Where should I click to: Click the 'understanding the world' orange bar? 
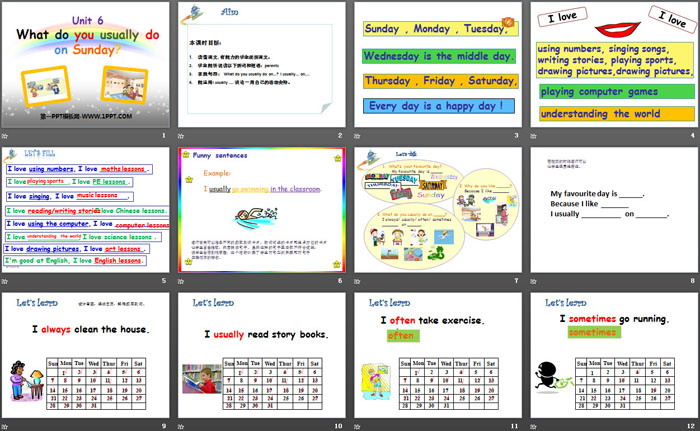[x=617, y=113]
